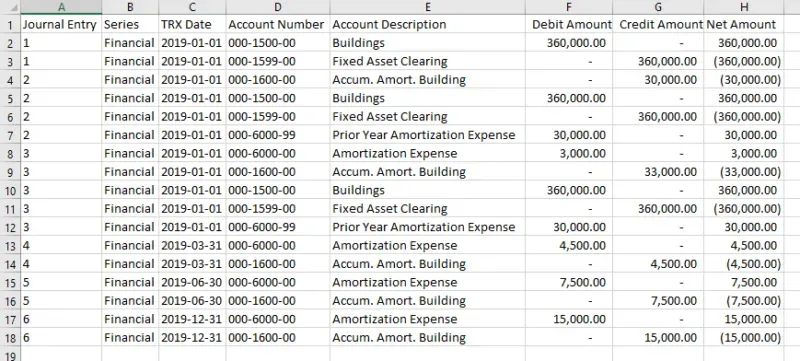
Task: Select column E header
Action: tap(428, 7)
